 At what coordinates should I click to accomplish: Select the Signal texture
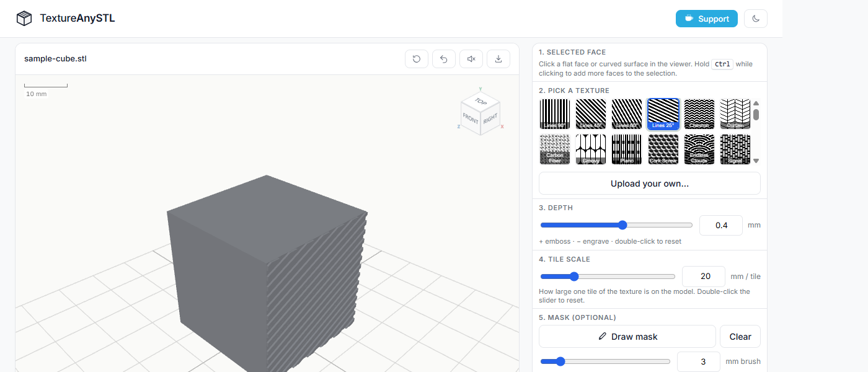tap(735, 149)
